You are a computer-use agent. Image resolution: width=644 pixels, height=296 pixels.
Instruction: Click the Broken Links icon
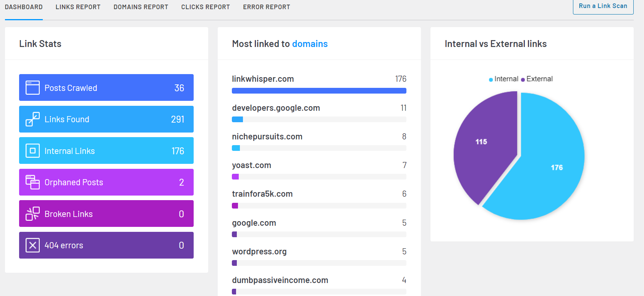click(x=32, y=214)
